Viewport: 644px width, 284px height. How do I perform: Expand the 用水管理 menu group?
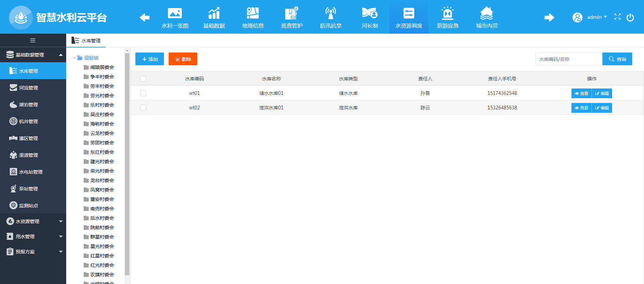tap(33, 237)
